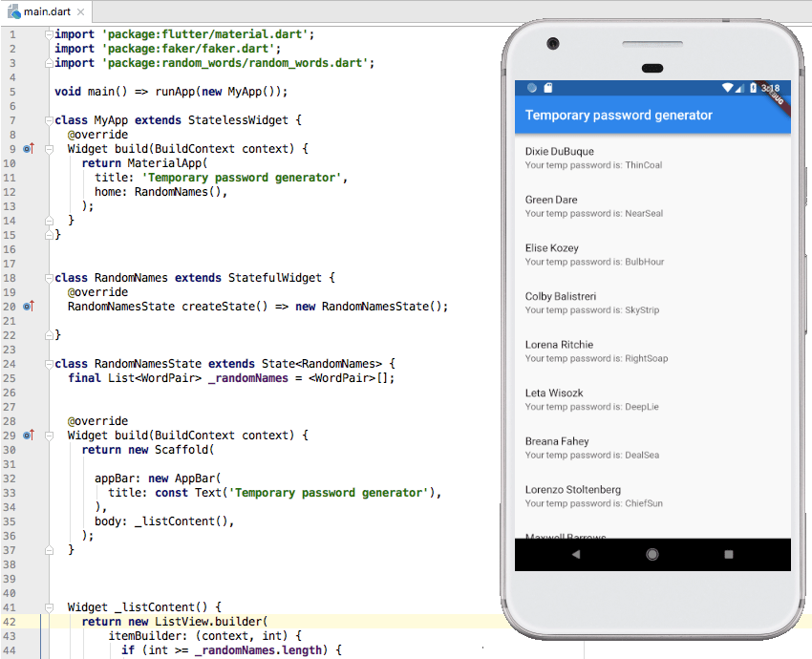
Task: Fold the _listContent method on line 41
Action: (49, 607)
